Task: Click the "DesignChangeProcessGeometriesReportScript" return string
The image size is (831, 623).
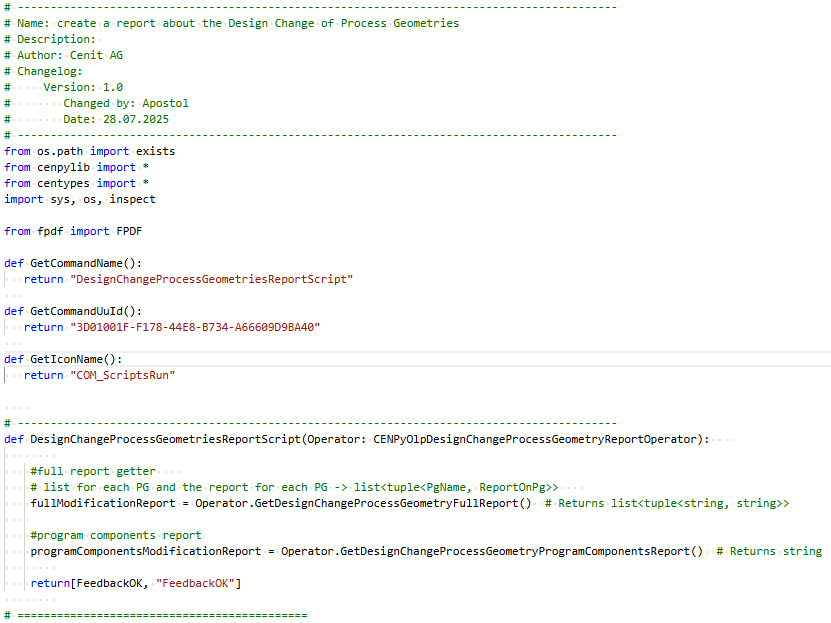Action: pyautogui.click(x=211, y=279)
